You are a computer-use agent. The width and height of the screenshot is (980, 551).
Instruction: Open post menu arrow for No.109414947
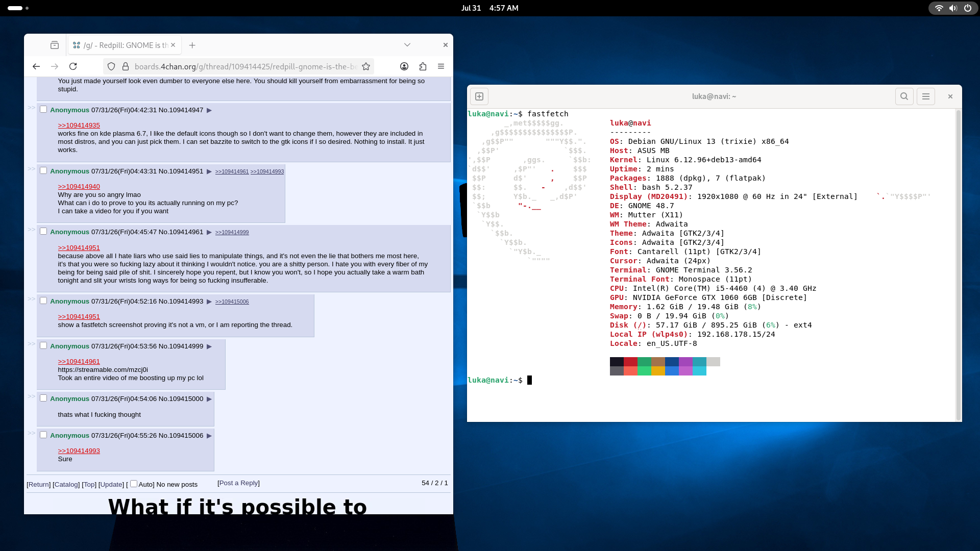point(209,110)
